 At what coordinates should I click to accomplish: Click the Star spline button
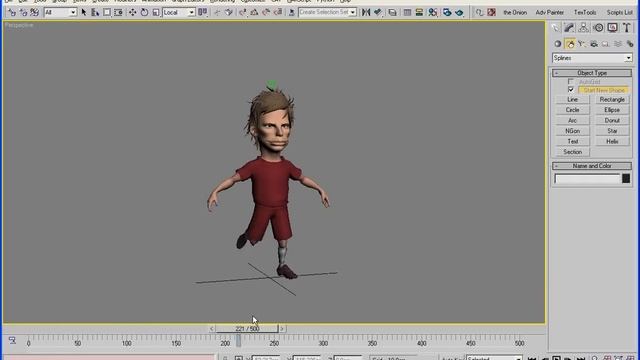(x=612, y=131)
